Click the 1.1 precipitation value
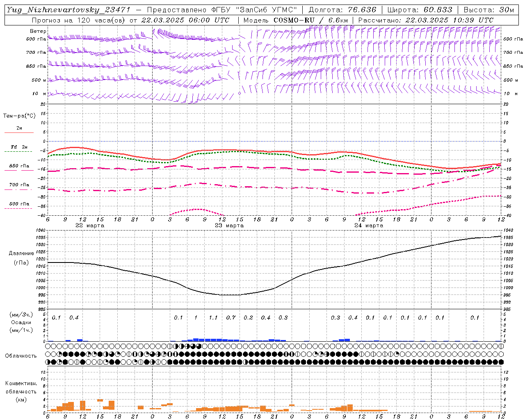 (x=213, y=318)
